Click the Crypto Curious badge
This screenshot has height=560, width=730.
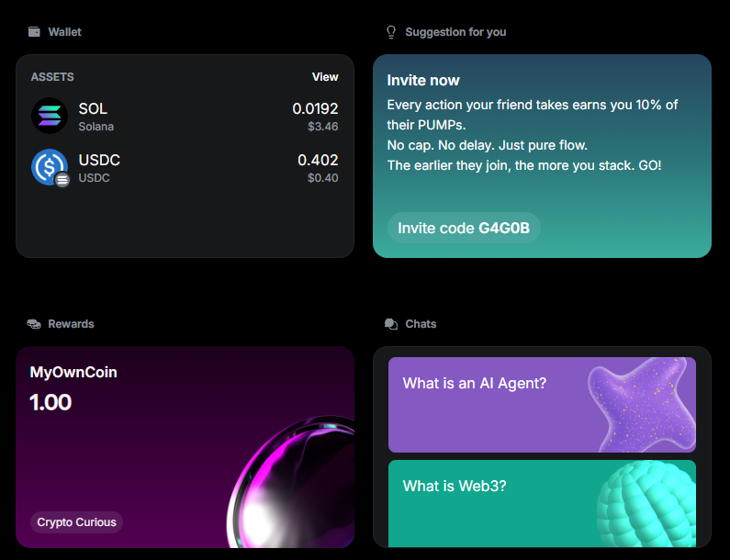pyautogui.click(x=77, y=522)
